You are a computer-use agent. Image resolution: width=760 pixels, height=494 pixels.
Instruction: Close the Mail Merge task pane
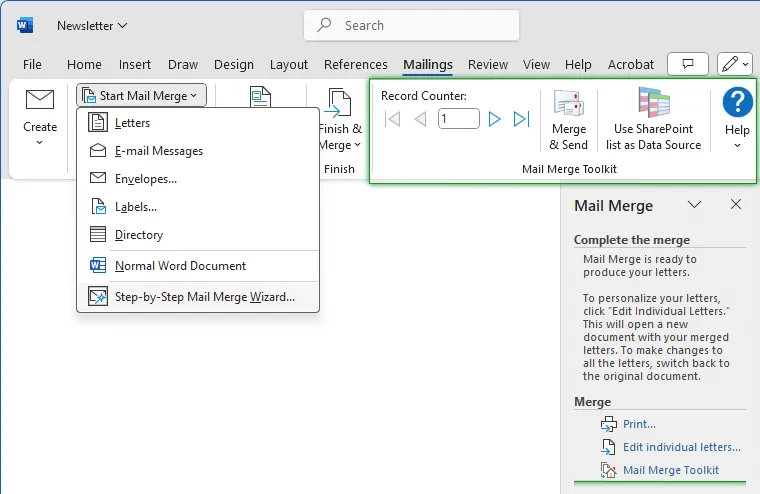[x=736, y=205]
